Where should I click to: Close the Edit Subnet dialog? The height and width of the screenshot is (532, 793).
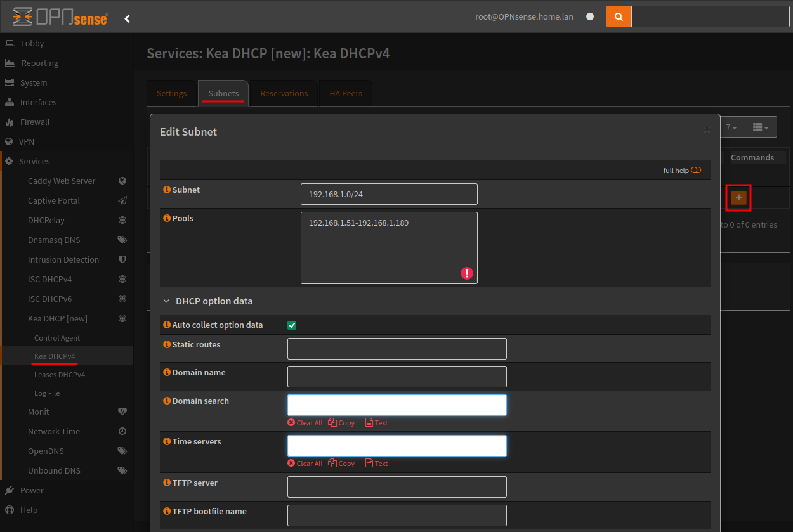(x=707, y=130)
